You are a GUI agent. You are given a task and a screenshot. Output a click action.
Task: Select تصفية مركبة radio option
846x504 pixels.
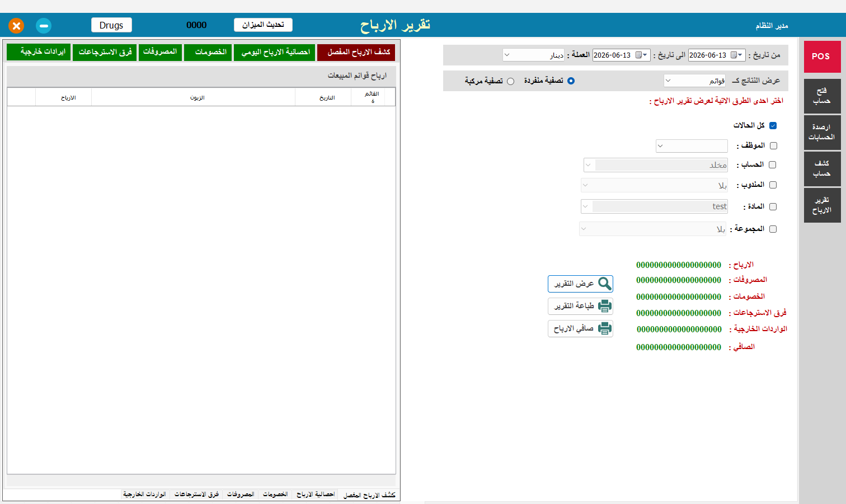tap(510, 81)
